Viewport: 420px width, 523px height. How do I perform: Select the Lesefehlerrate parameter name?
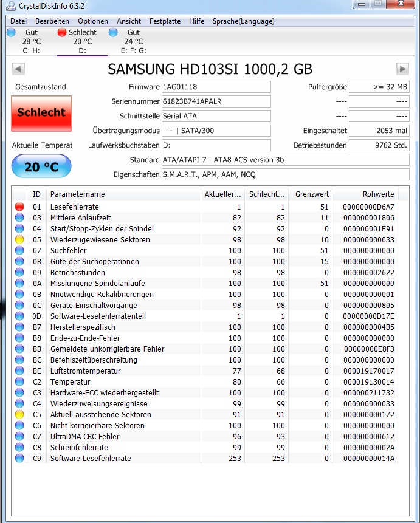74,207
